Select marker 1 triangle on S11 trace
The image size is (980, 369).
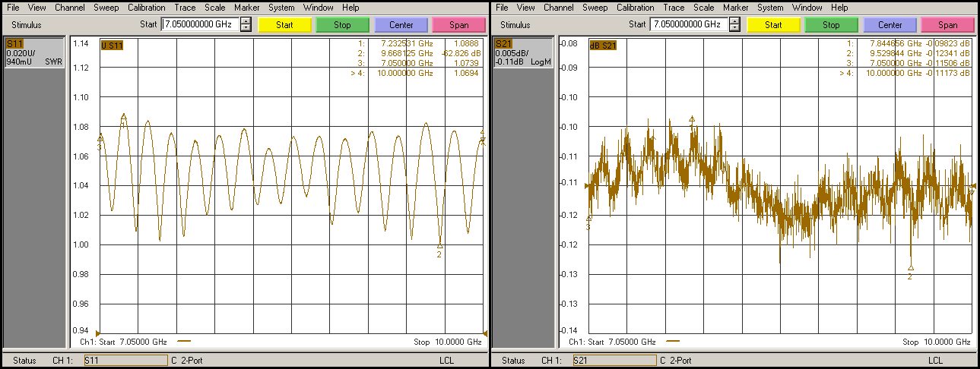123,116
